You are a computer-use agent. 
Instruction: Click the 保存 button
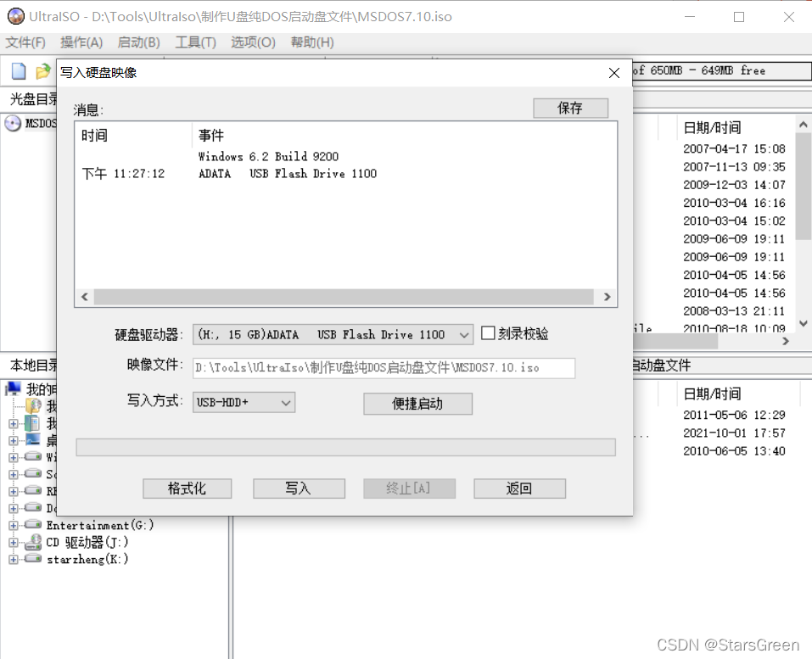click(x=570, y=108)
